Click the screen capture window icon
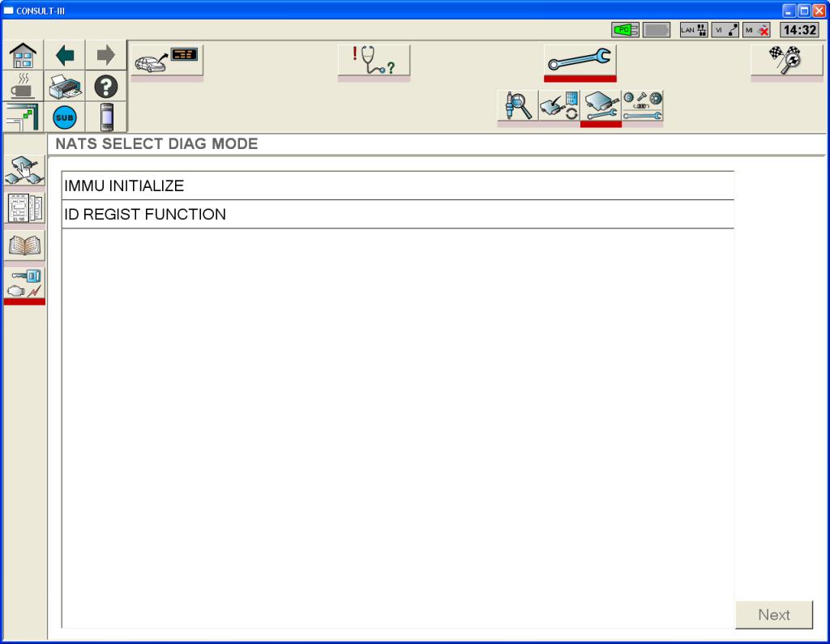Viewport: 830px width, 644px height. (22, 117)
